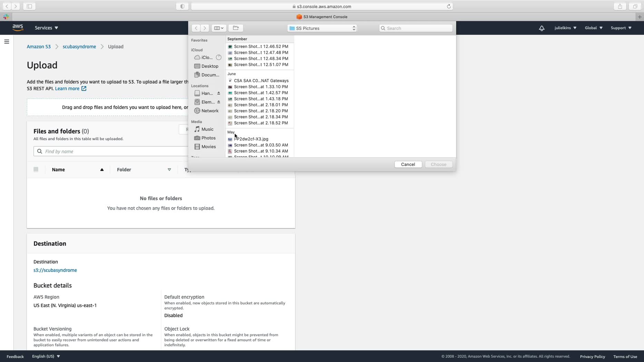This screenshot has height=362, width=644.
Task: Go back in file dialog history
Action: [x=196, y=28]
